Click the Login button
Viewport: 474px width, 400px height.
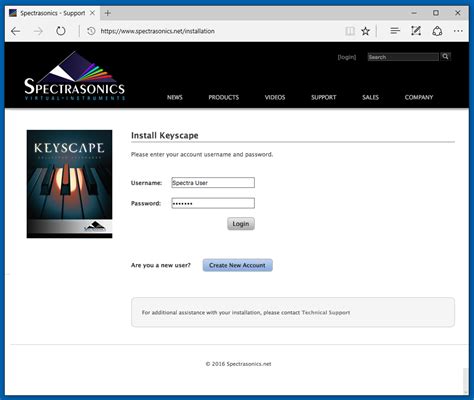point(241,224)
